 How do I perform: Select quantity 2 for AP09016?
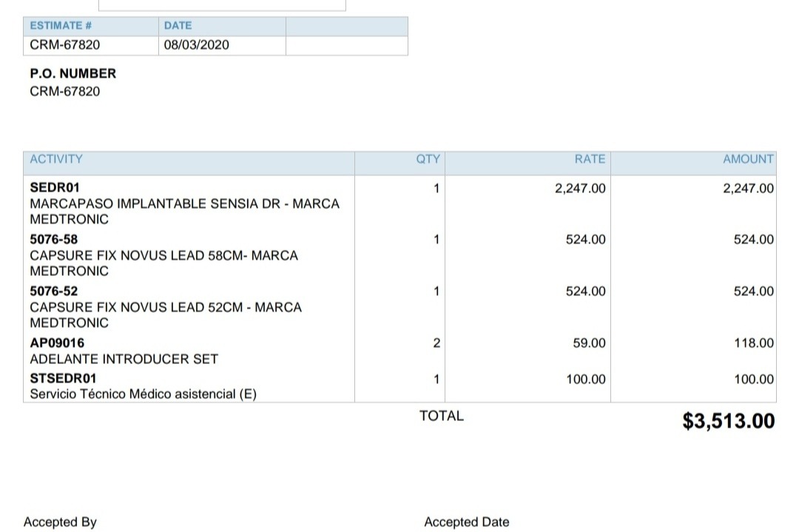(436, 343)
